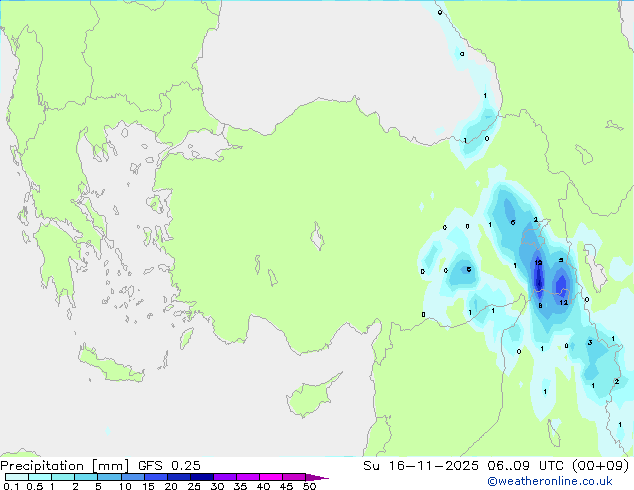Click the "Precipitation [mm]" title text
Image resolution: width=634 pixels, height=490 pixels.
[x=65, y=466]
